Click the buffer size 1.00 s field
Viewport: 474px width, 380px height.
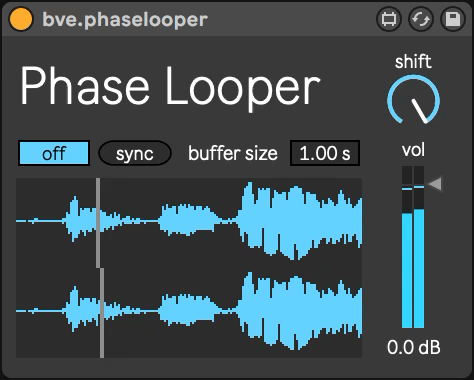tap(325, 153)
